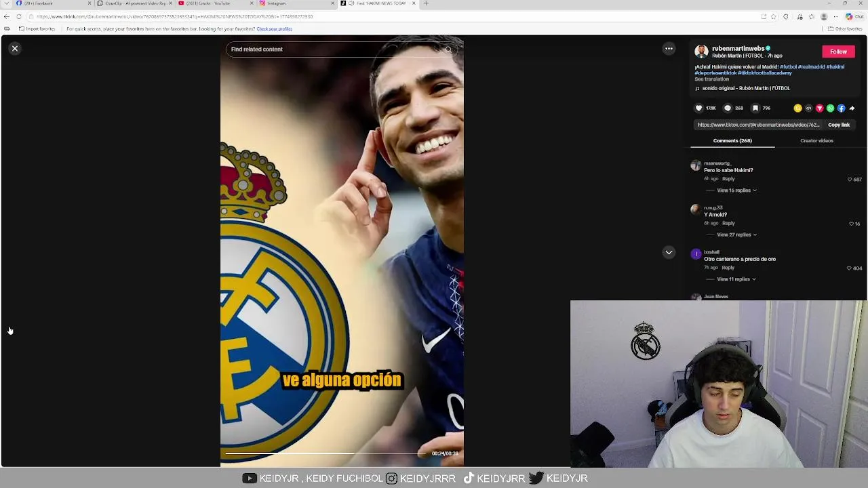
Task: Open ixrahell commenter avatar
Action: click(696, 254)
